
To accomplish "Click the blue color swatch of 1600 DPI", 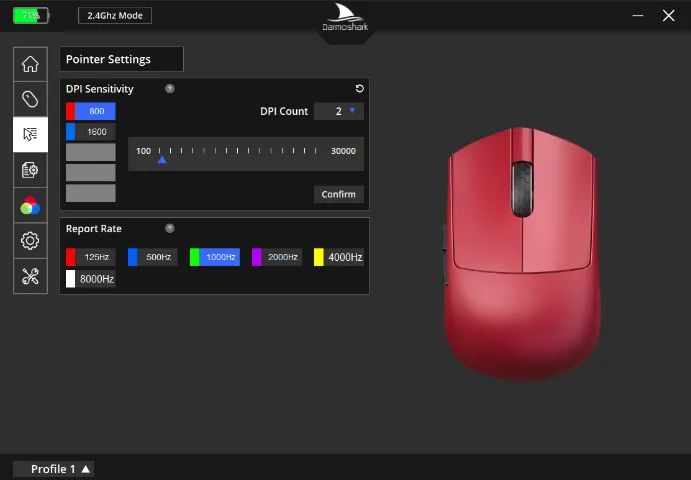I will (x=71, y=132).
